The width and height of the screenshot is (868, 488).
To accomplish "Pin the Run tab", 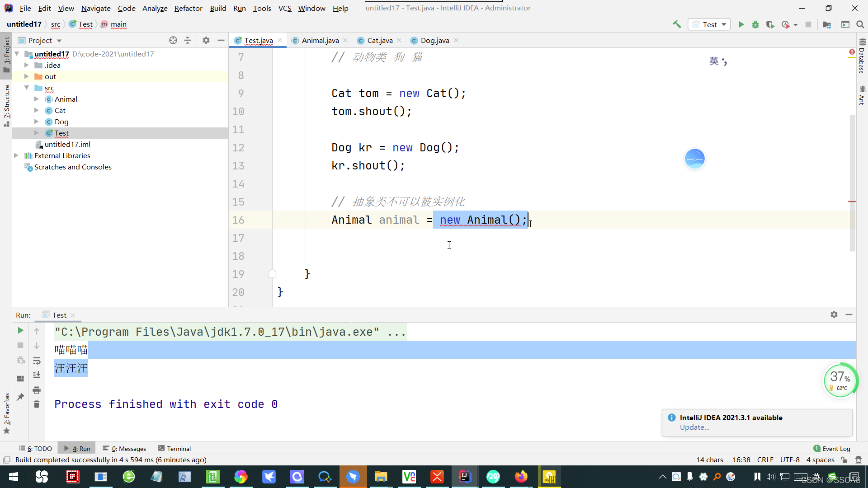I will pos(20,397).
